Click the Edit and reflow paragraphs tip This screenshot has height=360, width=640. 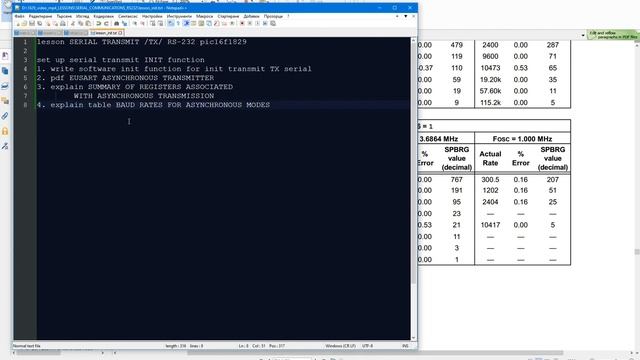click(x=613, y=35)
